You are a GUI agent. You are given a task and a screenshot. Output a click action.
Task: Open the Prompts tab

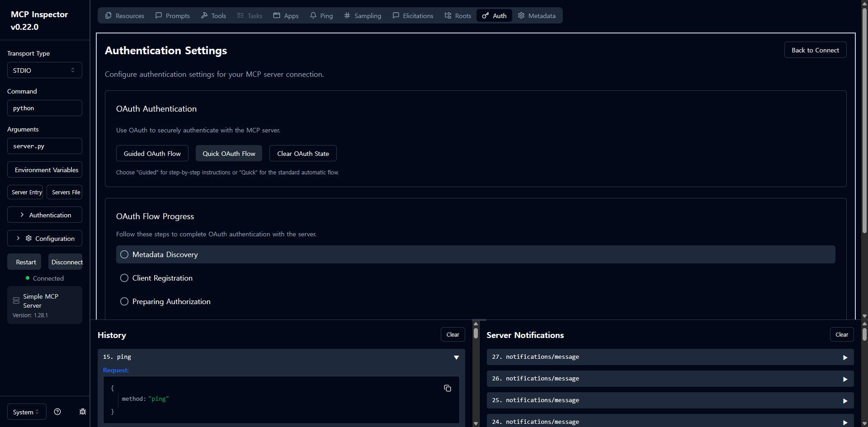tap(173, 15)
